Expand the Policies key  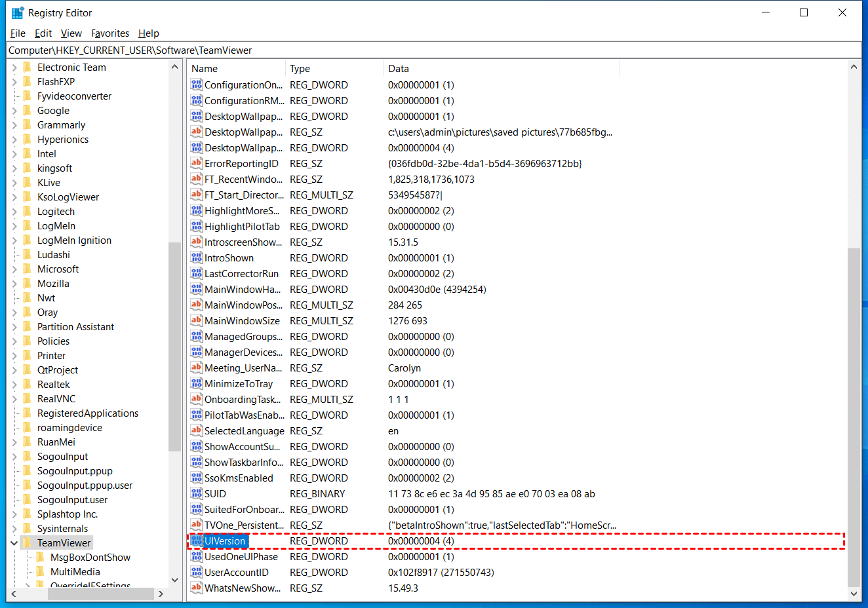(x=14, y=341)
